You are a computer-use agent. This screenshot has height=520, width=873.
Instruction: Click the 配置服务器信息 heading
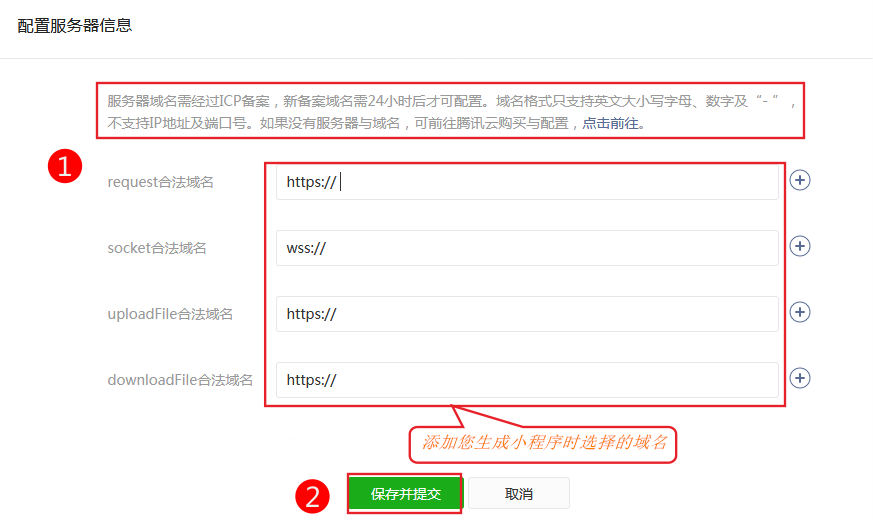pyautogui.click(x=75, y=26)
